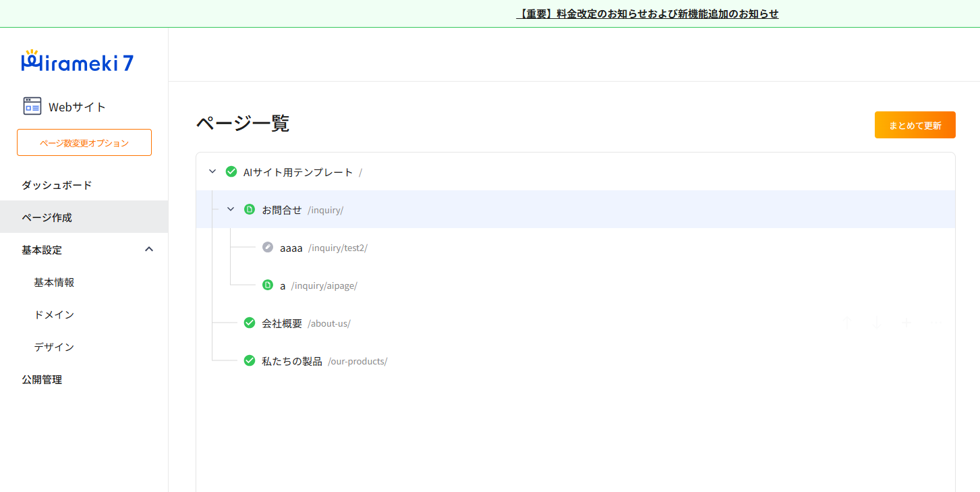Screen dimensions: 980x492
Task: Click green document icon next to お問合せ
Action: 250,210
